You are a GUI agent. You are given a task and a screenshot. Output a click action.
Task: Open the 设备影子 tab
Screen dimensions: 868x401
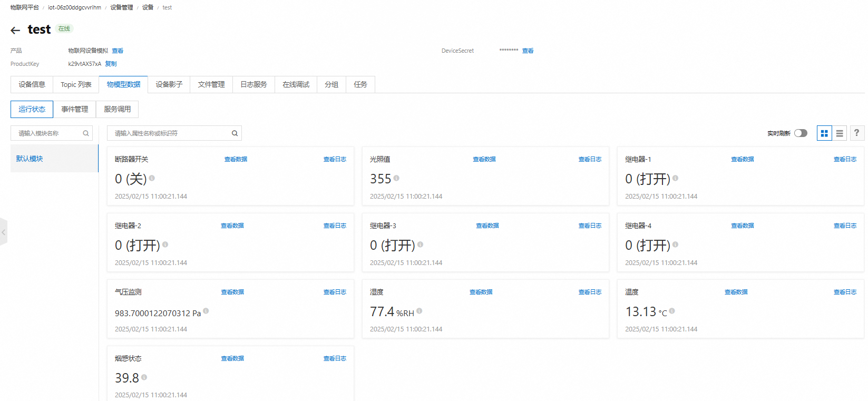(x=169, y=84)
